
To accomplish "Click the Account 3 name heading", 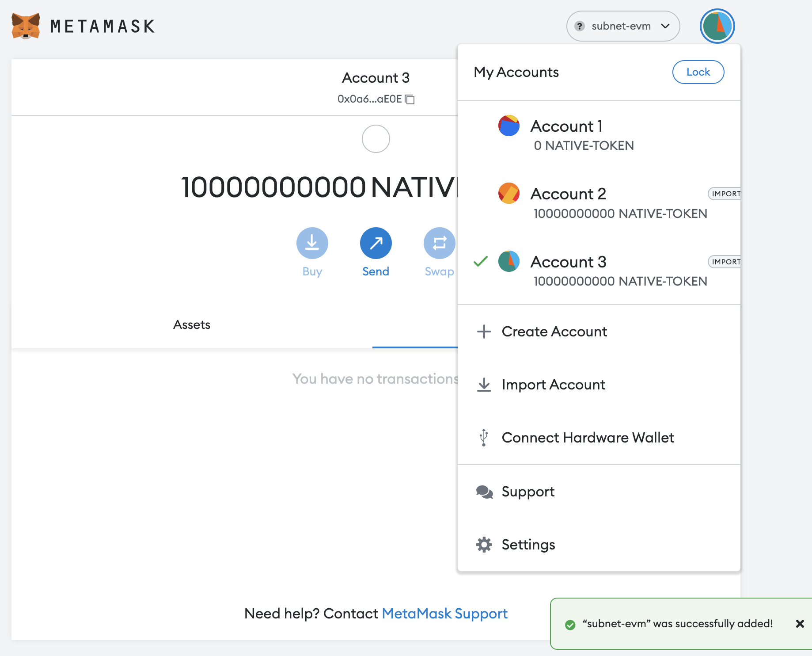I will point(376,78).
